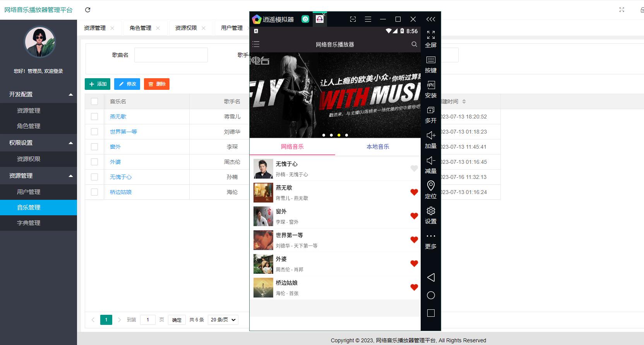This screenshot has height=345, width=644.
Task: Switch to the 本地音乐 tab
Action: [378, 147]
